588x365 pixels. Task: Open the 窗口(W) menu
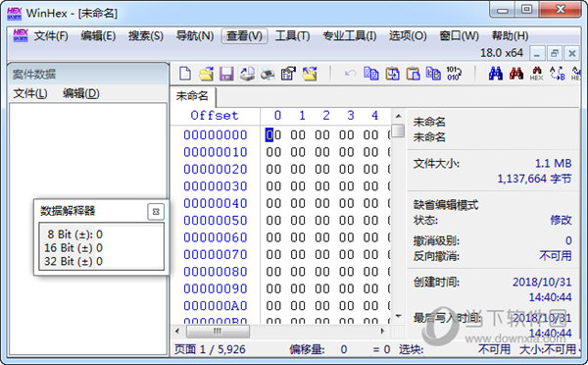459,36
